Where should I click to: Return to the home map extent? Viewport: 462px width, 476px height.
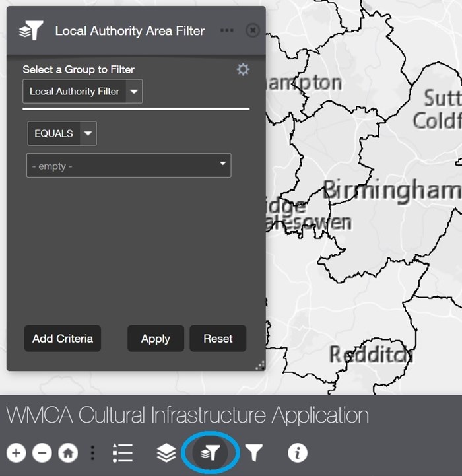pyautogui.click(x=68, y=453)
